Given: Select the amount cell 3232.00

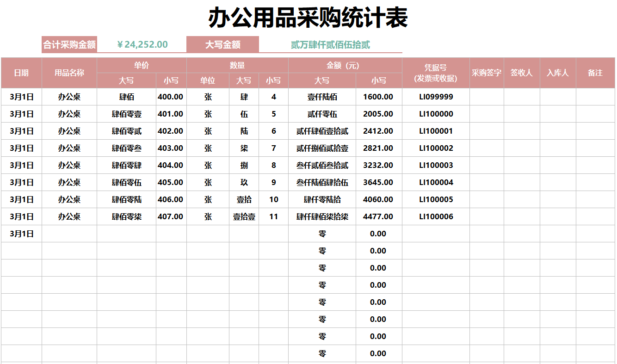Looking at the screenshot, I should [x=378, y=165].
